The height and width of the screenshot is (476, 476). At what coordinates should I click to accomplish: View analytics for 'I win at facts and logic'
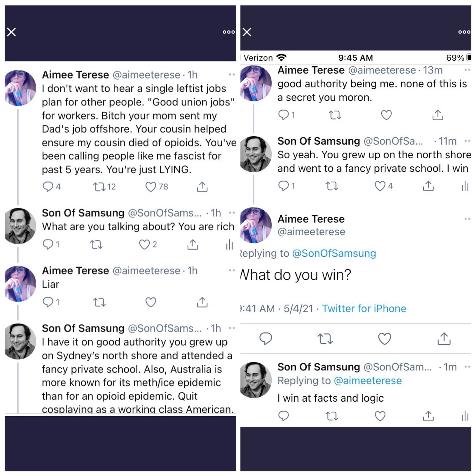click(x=465, y=416)
